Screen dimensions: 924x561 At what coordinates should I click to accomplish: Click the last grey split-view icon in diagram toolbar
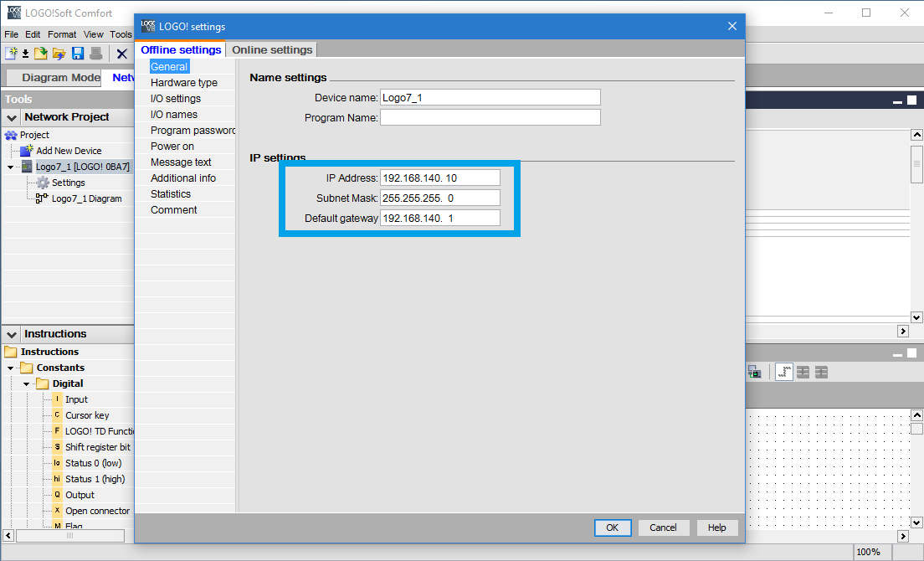[821, 372]
